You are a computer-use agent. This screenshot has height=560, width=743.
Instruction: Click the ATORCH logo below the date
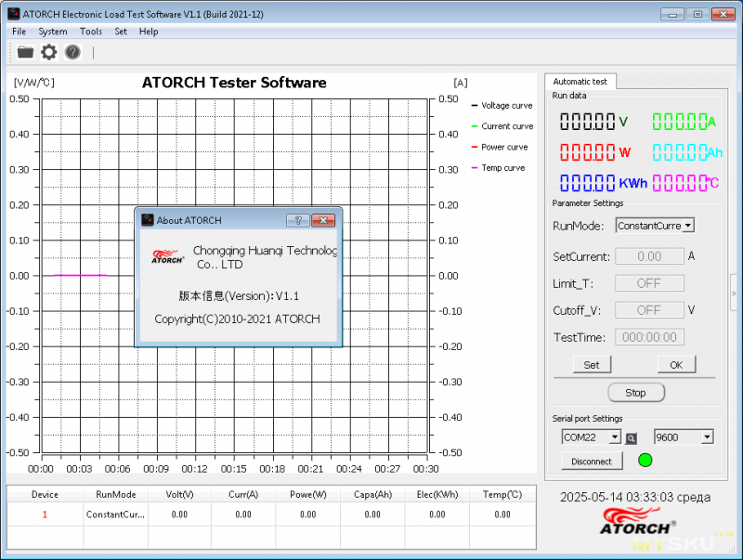coord(638,521)
